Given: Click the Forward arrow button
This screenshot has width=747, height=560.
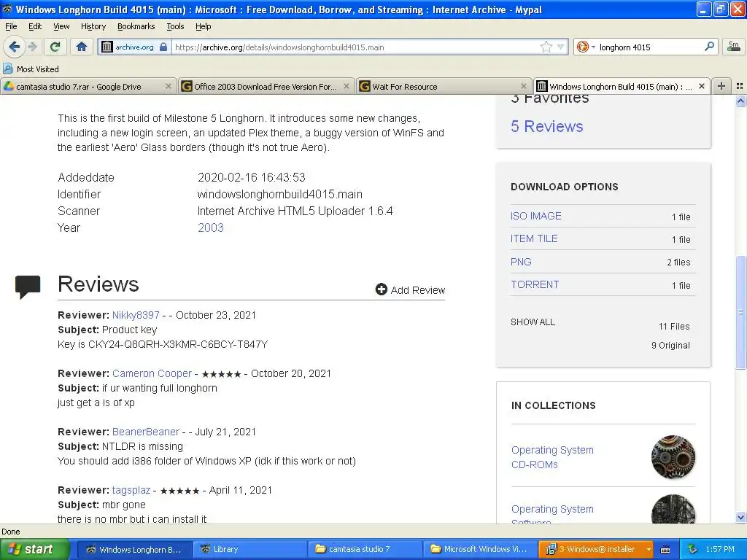Looking at the screenshot, I should (32, 47).
